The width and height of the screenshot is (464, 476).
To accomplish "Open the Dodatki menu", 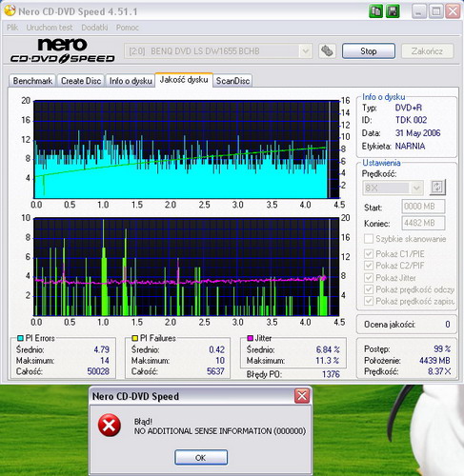I will pyautogui.click(x=94, y=28).
